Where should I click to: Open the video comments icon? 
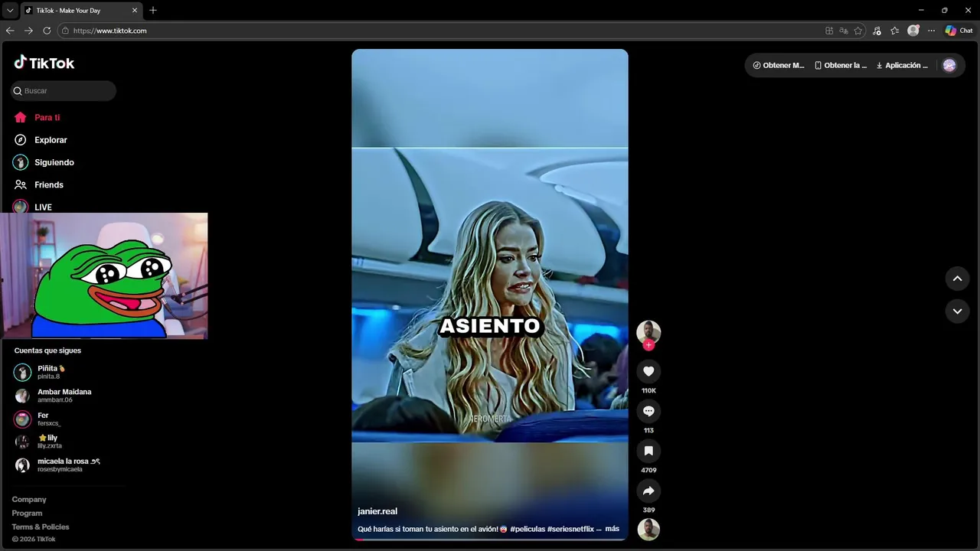[x=648, y=411]
